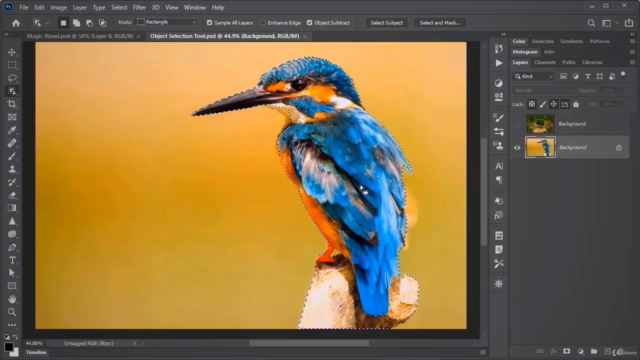Select the History Brush tool

click(x=12, y=182)
